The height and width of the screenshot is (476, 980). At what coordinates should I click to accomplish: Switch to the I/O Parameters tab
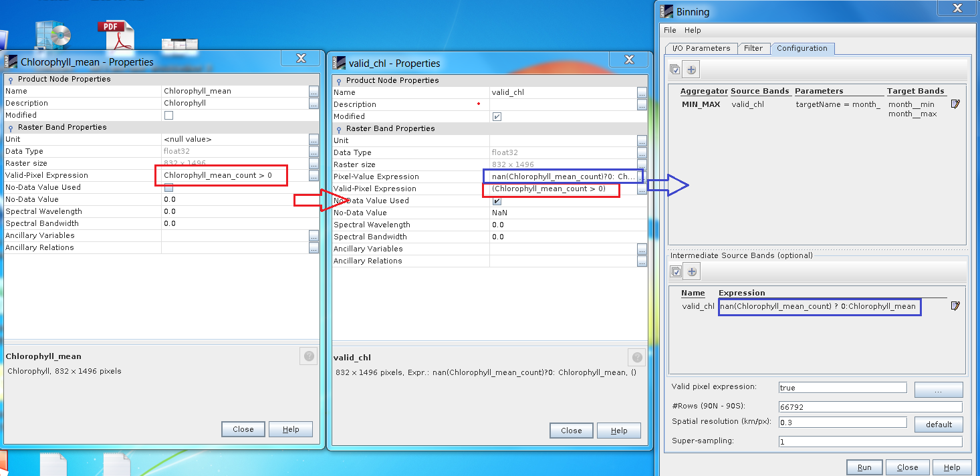[701, 48]
